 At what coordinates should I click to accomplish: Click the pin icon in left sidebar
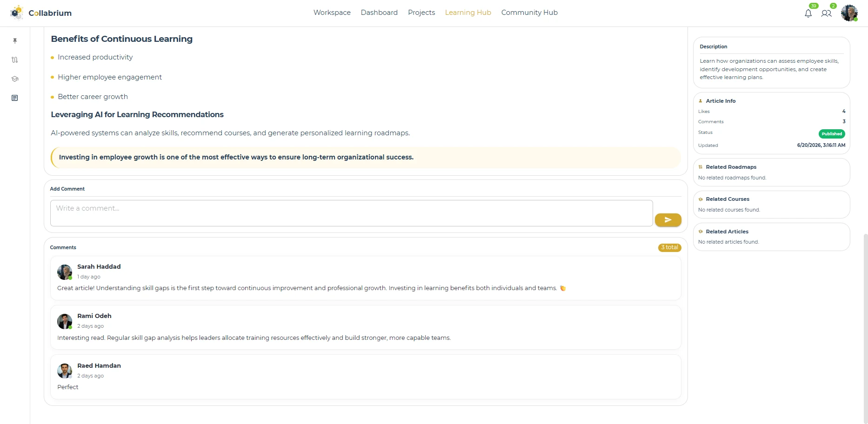click(x=15, y=41)
